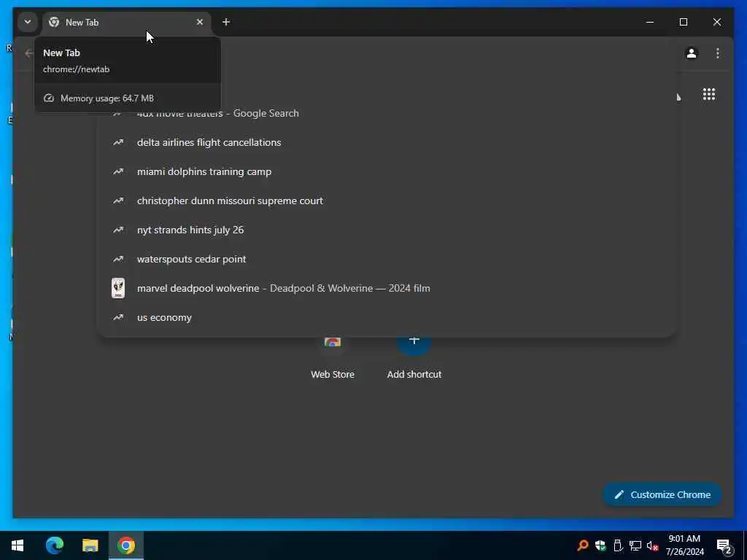Launch Microsoft Edge from the taskbar
The height and width of the screenshot is (560, 747).
(x=54, y=545)
